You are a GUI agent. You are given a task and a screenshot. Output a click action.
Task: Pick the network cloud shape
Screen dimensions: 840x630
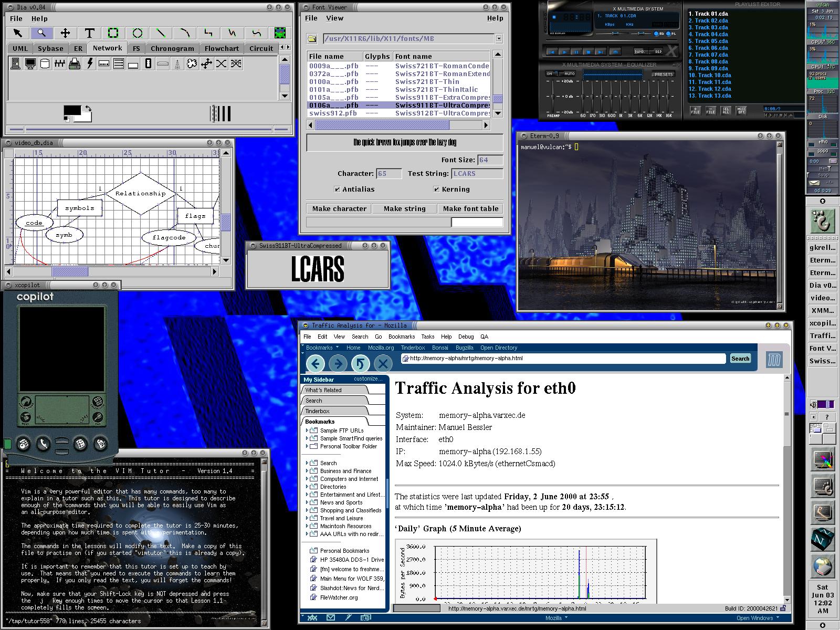192,64
